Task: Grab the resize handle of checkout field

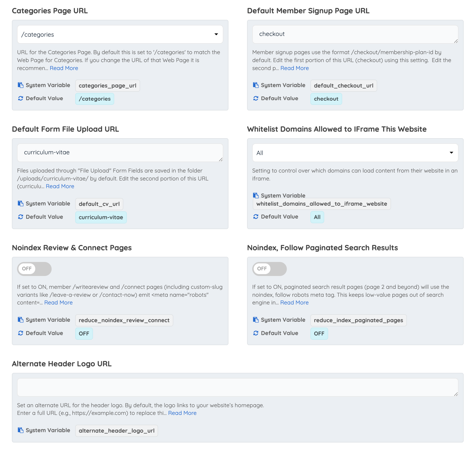Action: [456, 41]
